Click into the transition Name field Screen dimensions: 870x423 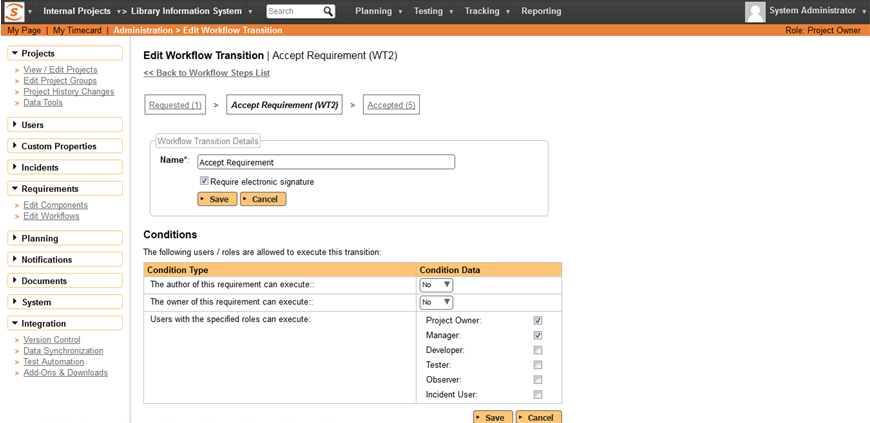325,162
